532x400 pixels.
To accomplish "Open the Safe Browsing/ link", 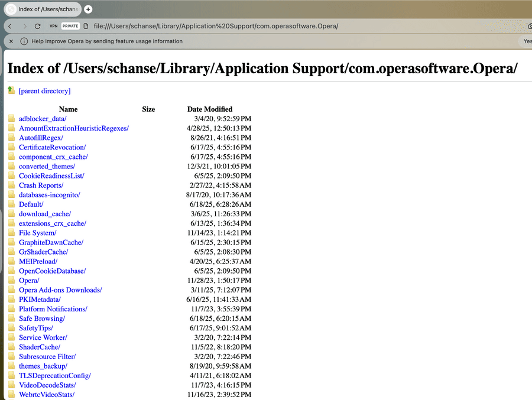I will (x=42, y=318).
